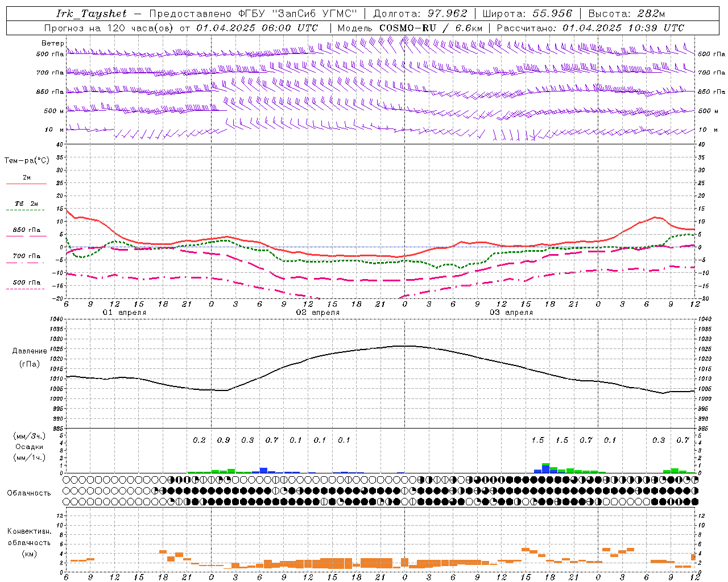Click the 500 м wind level label on the left
Viewport: 728px width, 582px height.
[55, 111]
